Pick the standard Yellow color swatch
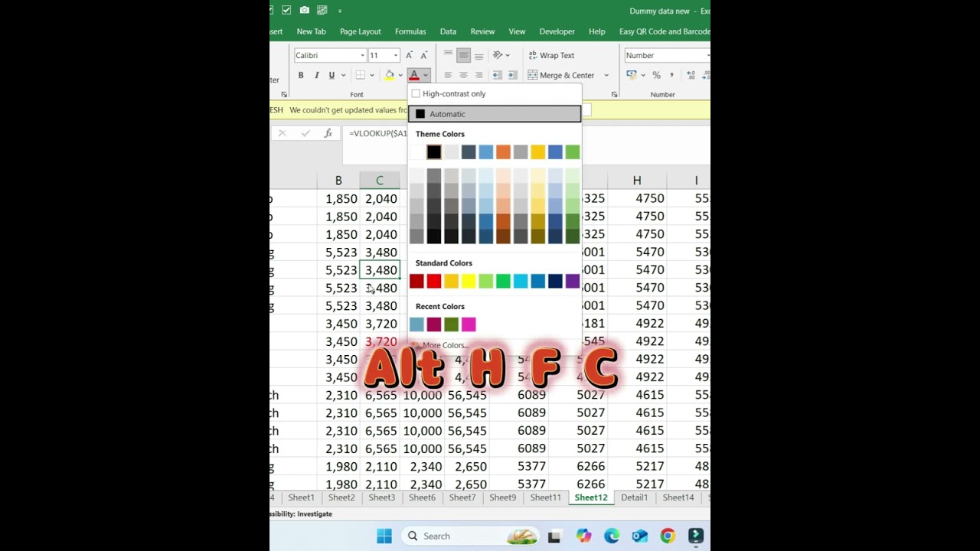980x551 pixels. tap(469, 282)
